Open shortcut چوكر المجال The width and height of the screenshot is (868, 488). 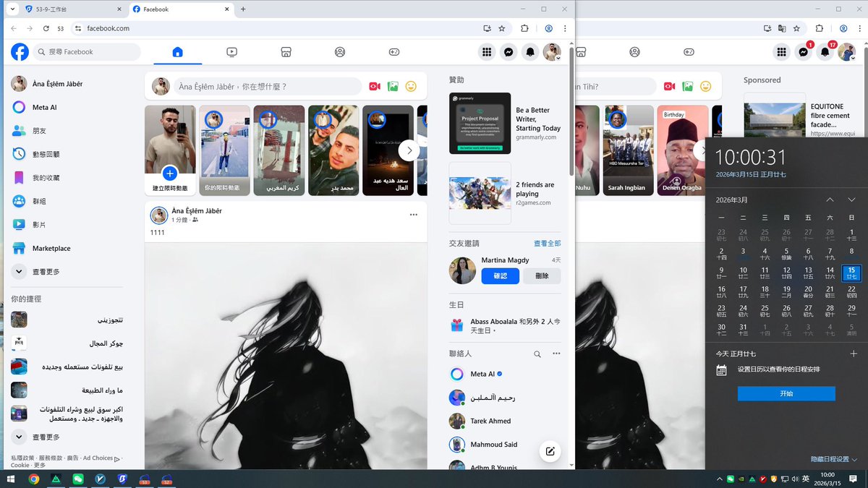(67, 343)
